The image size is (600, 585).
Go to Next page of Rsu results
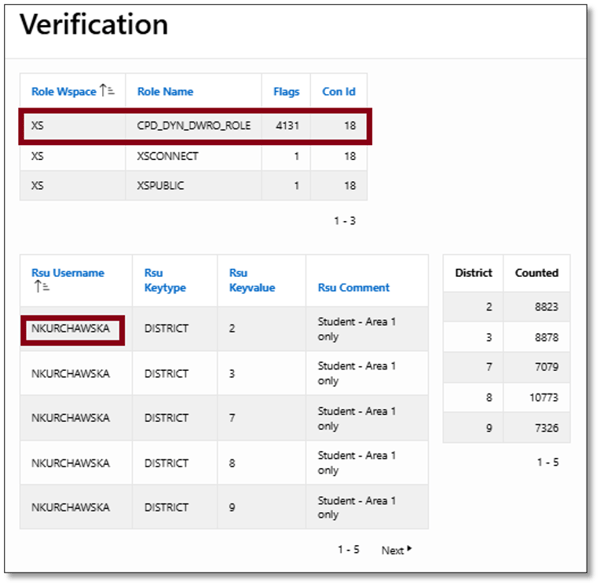tap(393, 550)
